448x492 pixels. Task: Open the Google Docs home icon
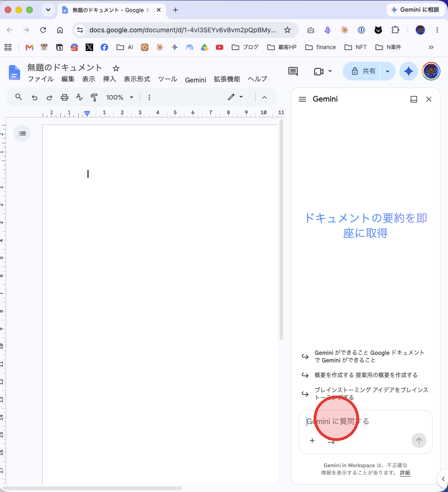[15, 73]
